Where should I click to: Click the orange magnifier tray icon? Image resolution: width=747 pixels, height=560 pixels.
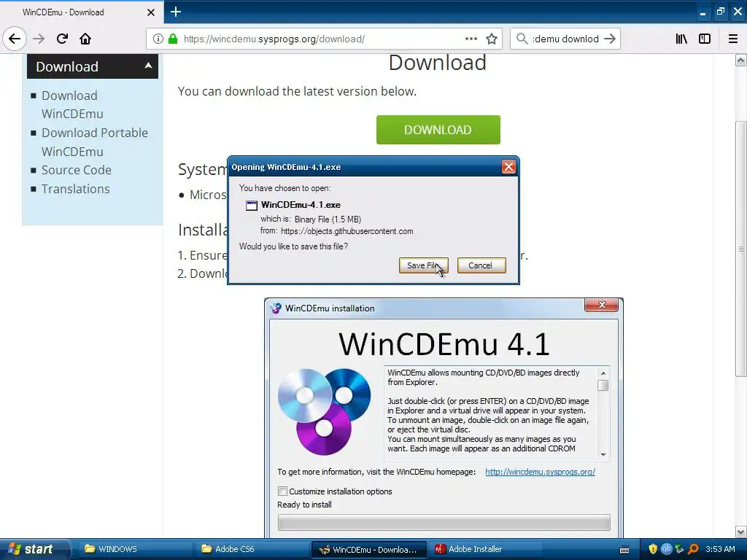coord(693,549)
